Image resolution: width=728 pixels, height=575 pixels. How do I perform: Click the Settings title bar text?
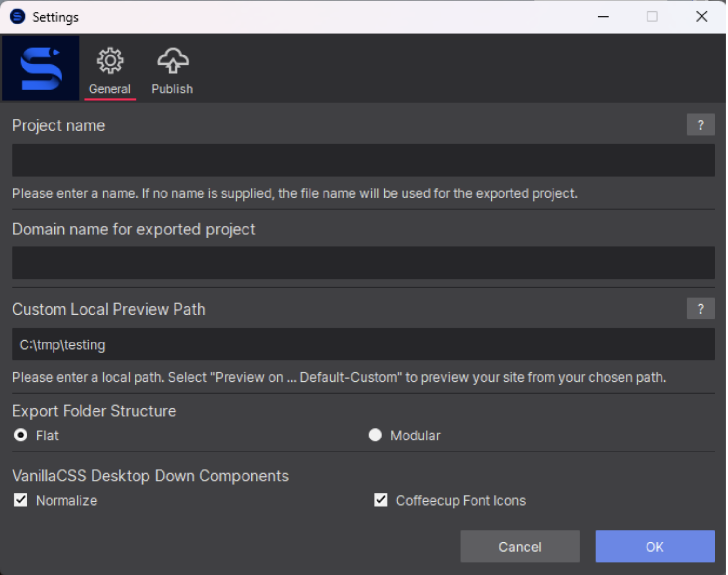(x=55, y=17)
